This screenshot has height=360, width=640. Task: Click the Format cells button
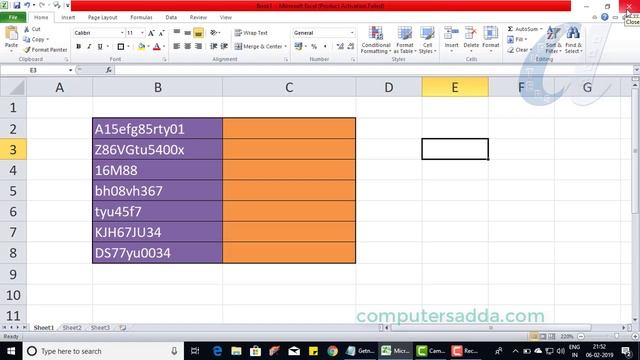(x=491, y=39)
